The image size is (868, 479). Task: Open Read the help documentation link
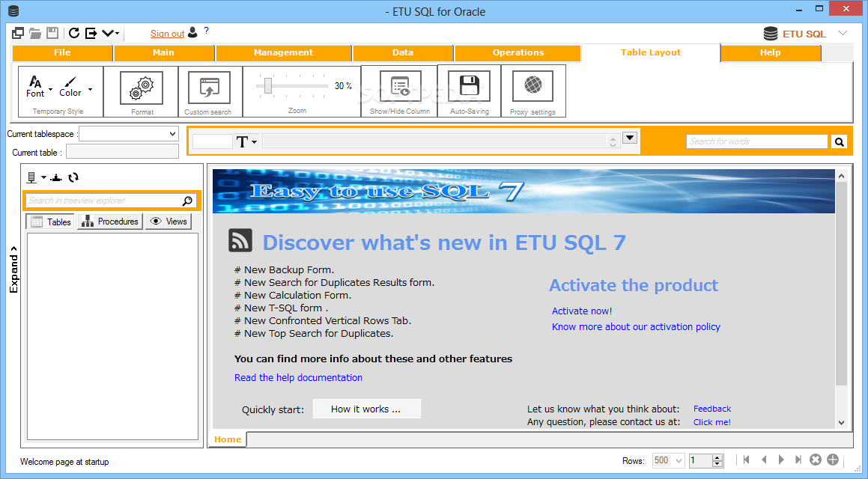[x=298, y=378]
